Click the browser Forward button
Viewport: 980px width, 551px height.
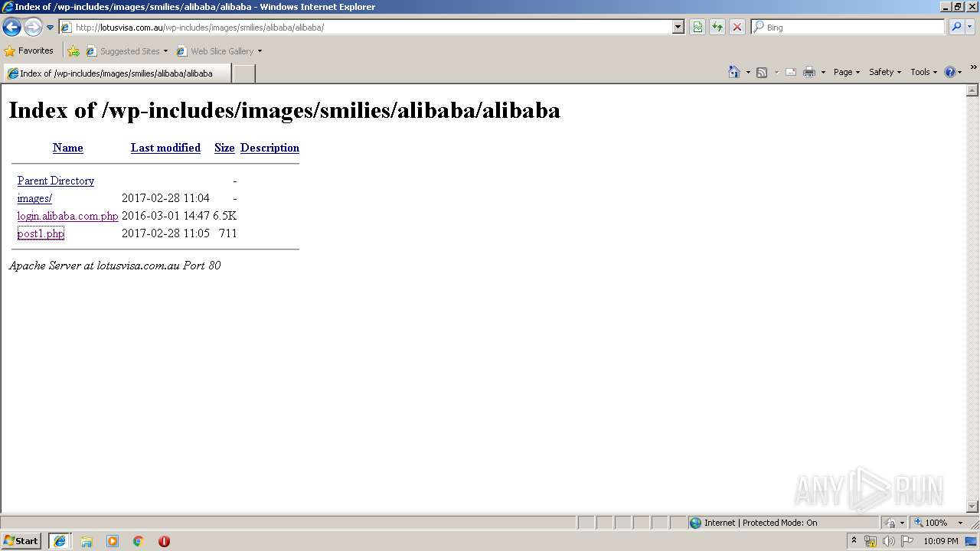[x=33, y=28]
